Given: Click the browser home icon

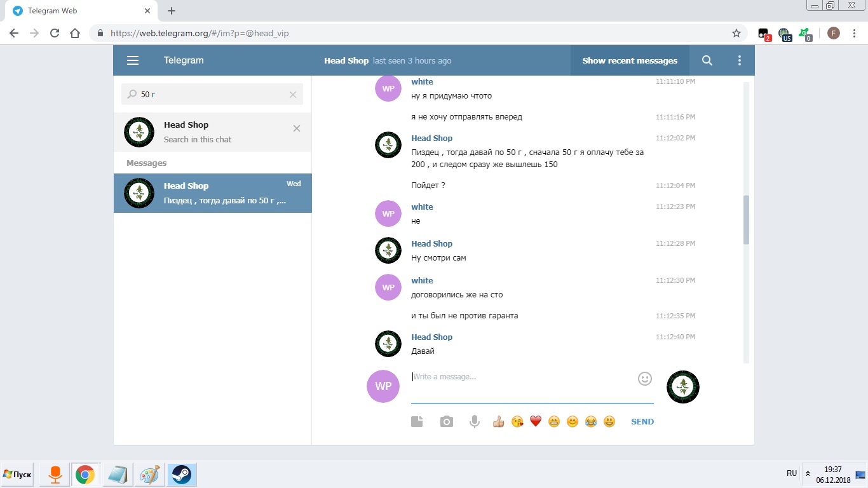Looking at the screenshot, I should [75, 33].
